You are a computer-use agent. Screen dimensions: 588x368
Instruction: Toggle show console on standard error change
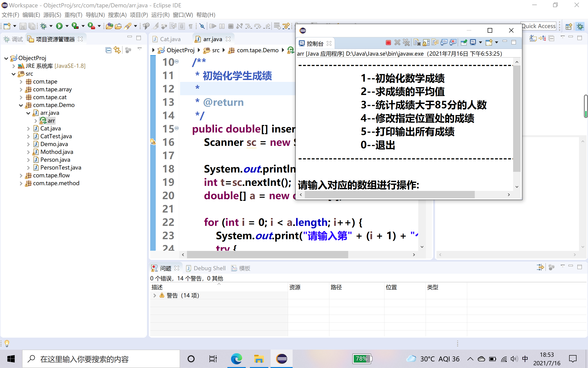click(453, 43)
